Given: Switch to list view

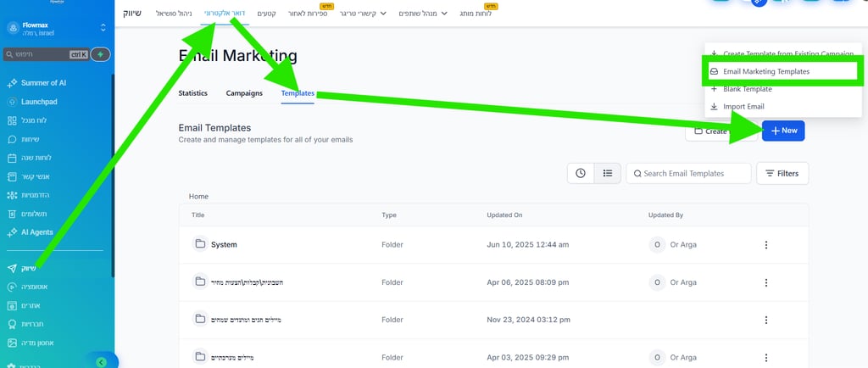Looking at the screenshot, I should click(607, 173).
